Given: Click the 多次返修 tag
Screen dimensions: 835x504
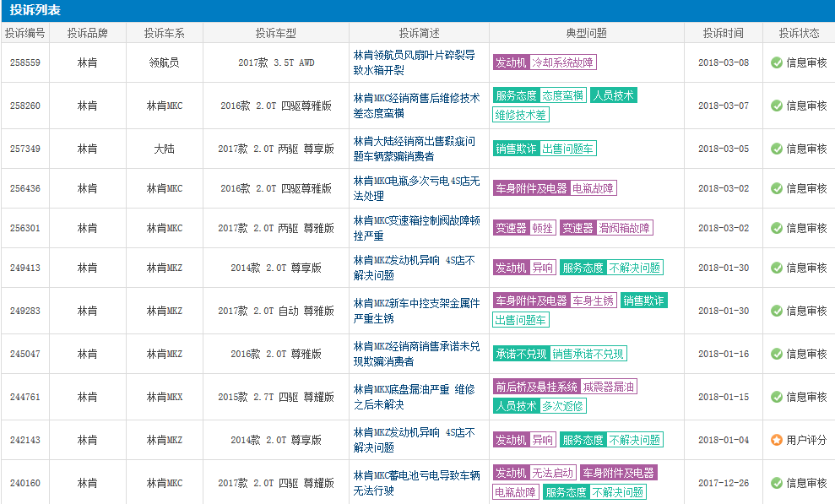Looking at the screenshot, I should [x=562, y=406].
